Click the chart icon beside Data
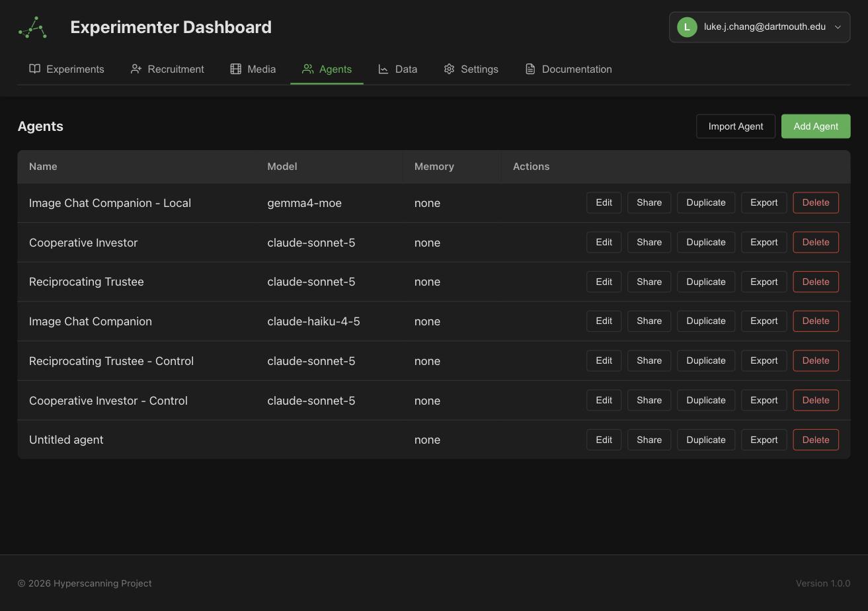Image resolution: width=868 pixels, height=611 pixels. click(383, 69)
